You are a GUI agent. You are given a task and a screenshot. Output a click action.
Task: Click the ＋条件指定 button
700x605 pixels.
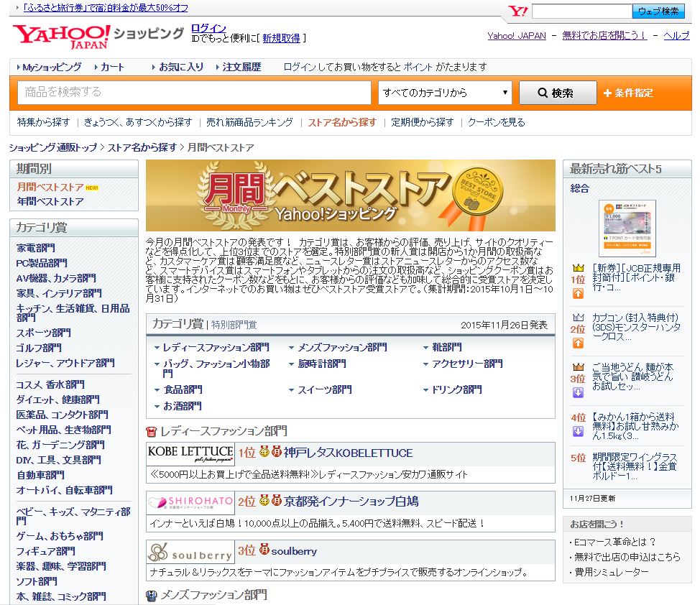628,93
